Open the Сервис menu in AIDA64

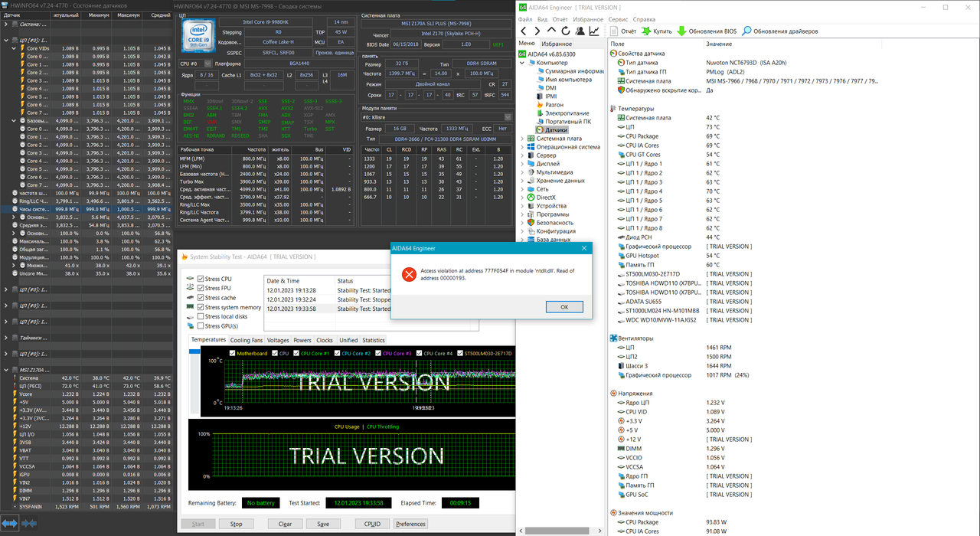pos(618,18)
